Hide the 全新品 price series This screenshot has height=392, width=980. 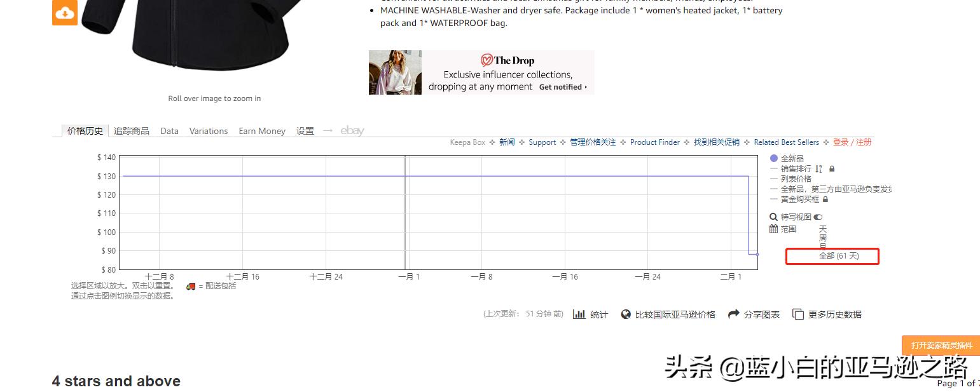[x=791, y=158]
